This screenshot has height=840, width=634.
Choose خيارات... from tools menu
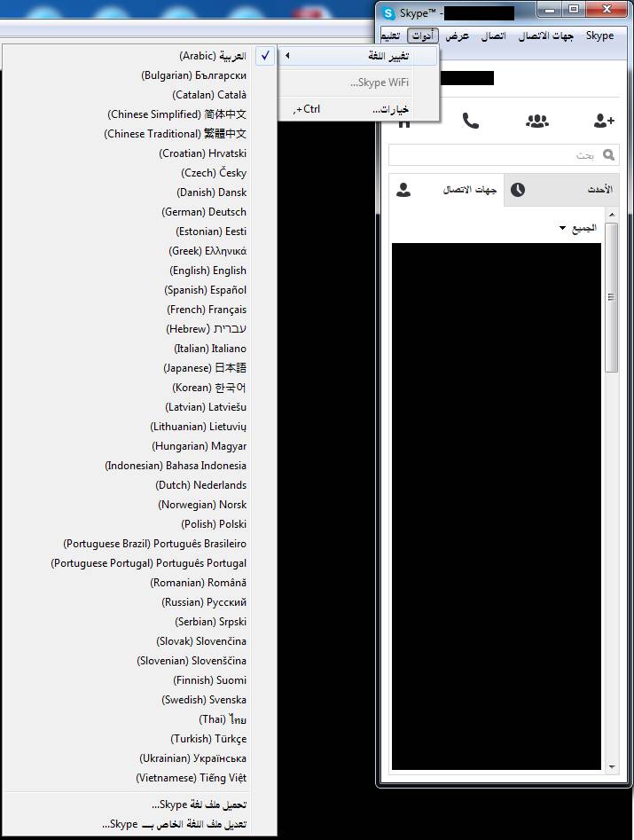pos(358,109)
